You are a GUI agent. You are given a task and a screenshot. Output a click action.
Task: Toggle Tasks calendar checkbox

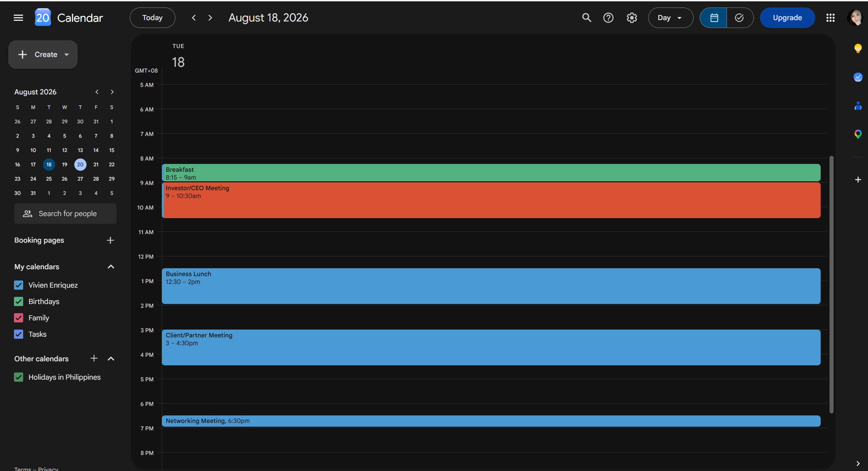[x=19, y=334]
